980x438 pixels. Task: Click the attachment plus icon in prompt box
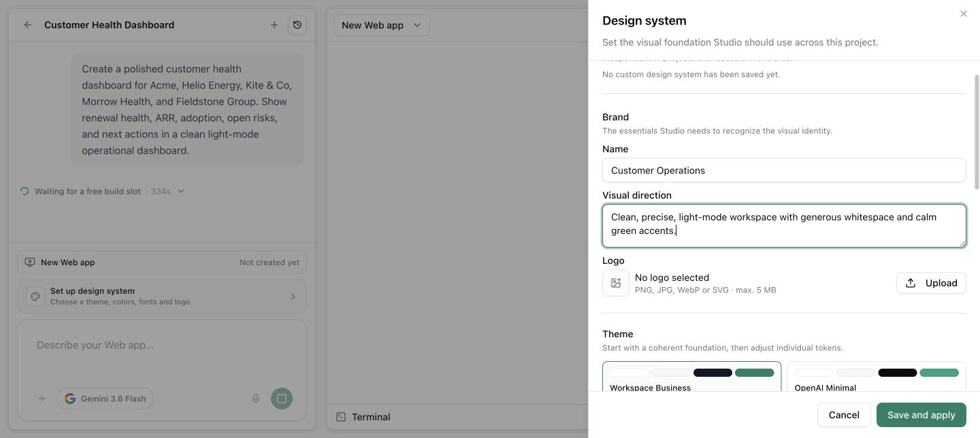click(42, 399)
